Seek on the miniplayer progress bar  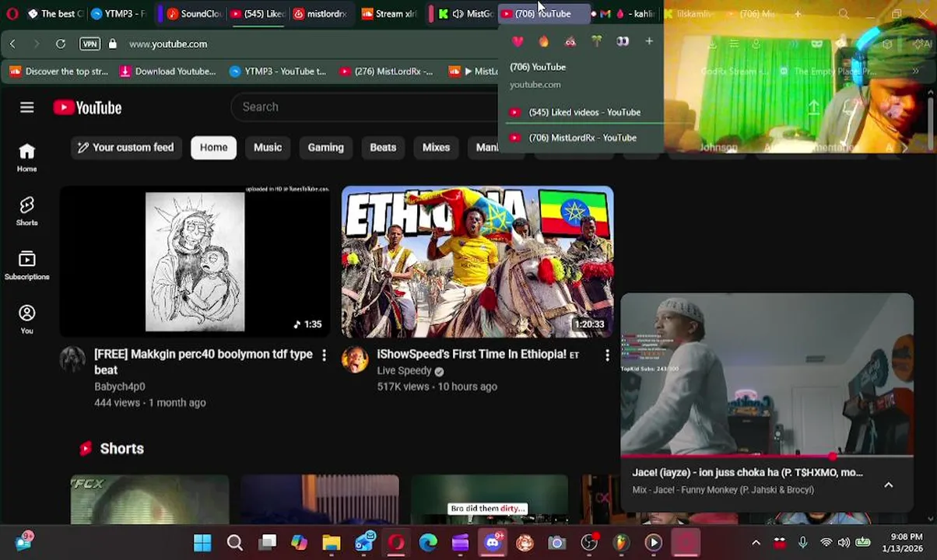tap(767, 457)
